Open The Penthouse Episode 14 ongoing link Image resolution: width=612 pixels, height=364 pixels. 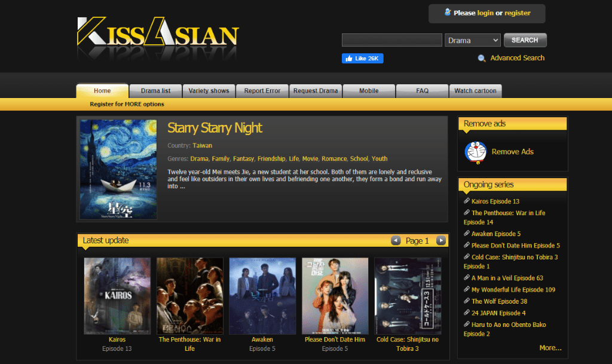click(x=504, y=218)
